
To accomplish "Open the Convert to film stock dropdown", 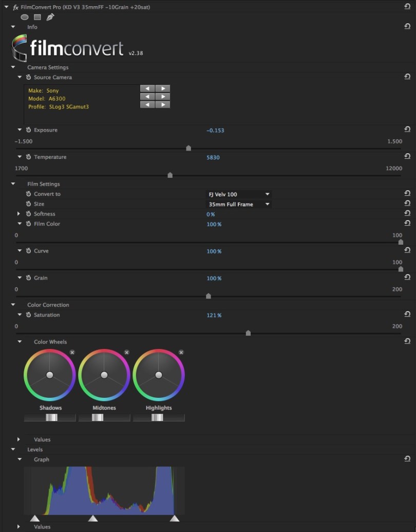I will tap(238, 194).
